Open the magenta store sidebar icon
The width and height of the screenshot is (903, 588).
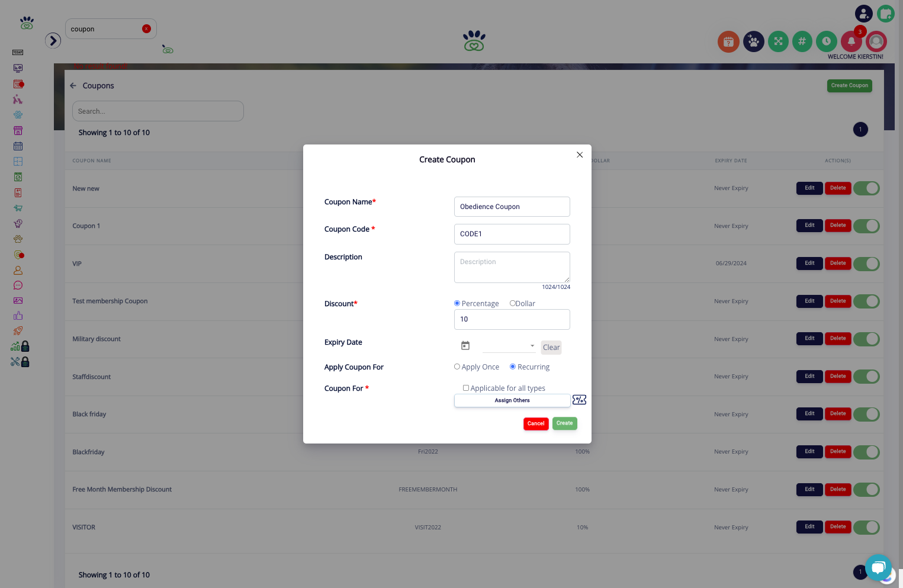18,130
